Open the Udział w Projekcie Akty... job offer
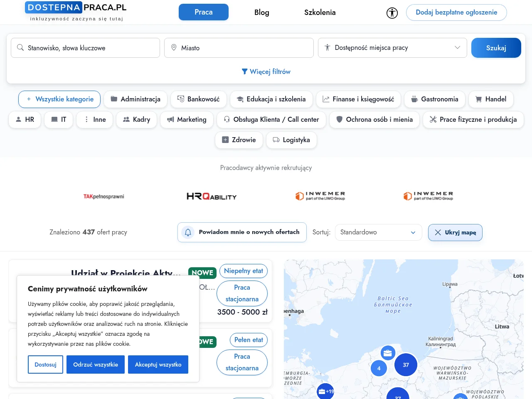532x399 pixels. [x=126, y=273]
